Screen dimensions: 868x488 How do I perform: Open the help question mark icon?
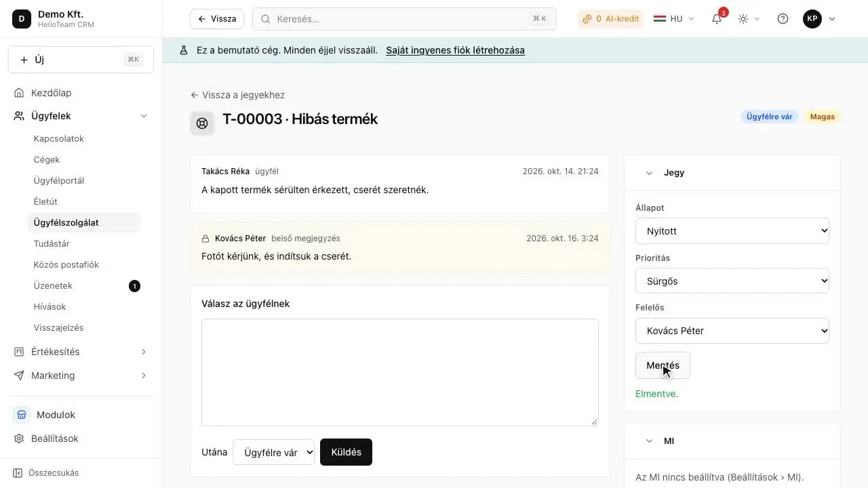point(783,19)
